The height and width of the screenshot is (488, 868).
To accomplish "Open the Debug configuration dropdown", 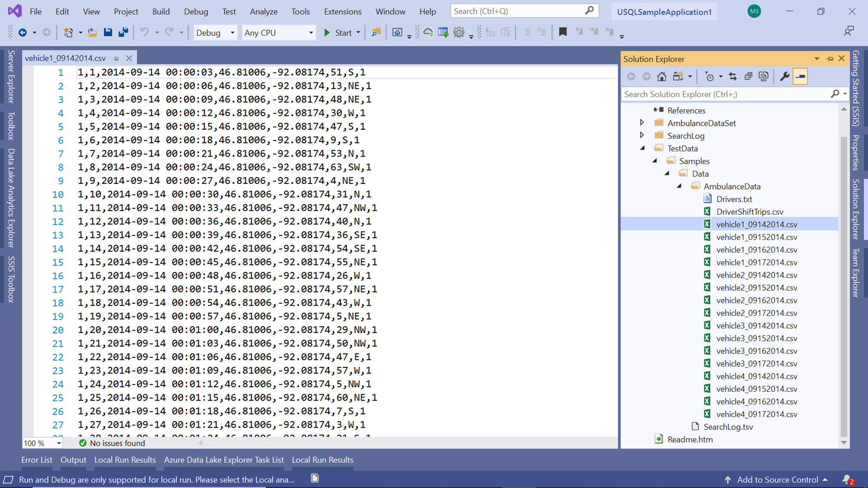I will point(215,33).
